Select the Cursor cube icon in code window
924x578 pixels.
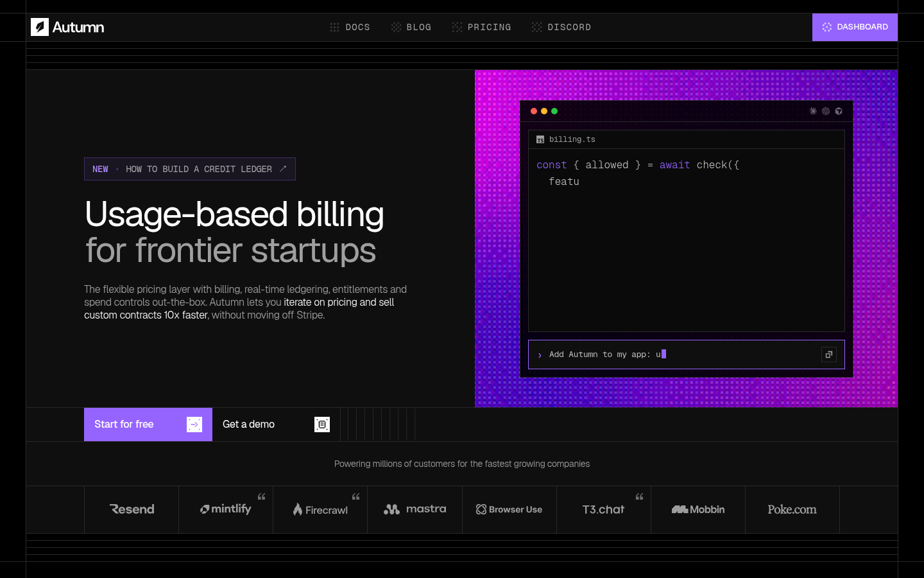pyautogui.click(x=839, y=111)
